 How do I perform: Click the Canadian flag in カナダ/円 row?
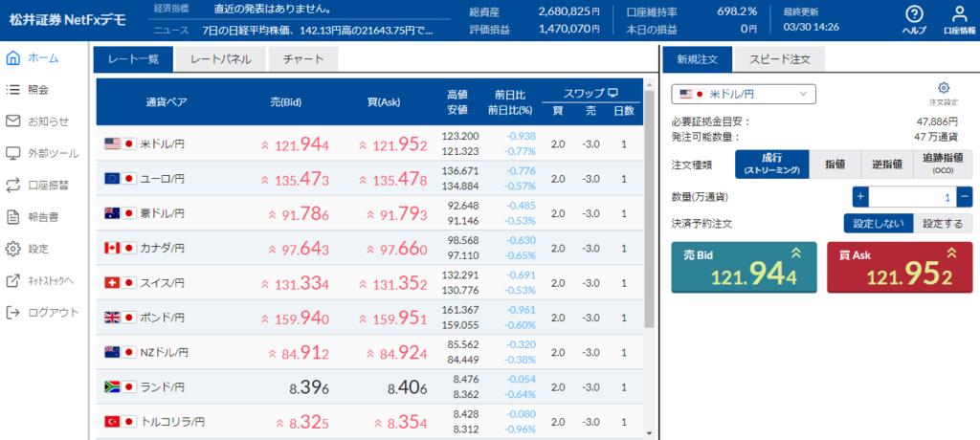[113, 248]
